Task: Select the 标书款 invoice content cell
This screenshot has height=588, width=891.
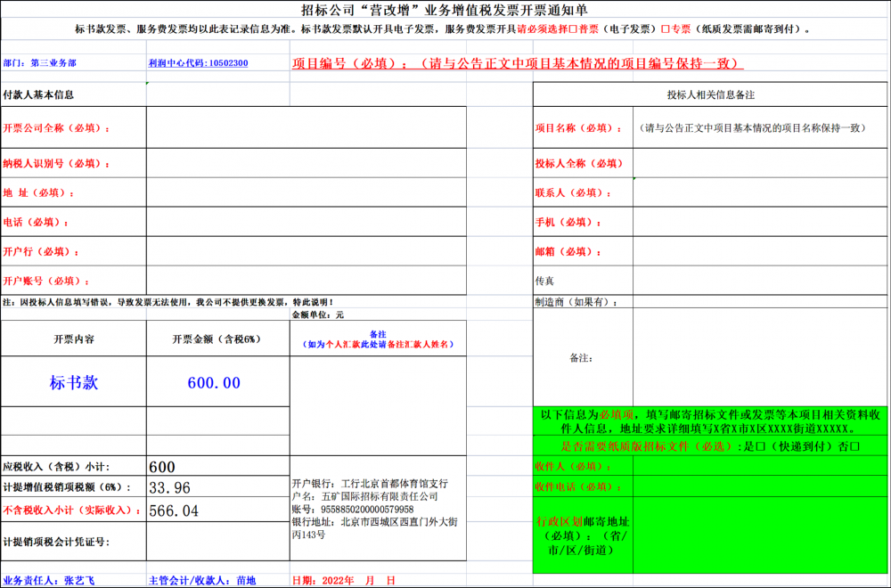Action: point(73,382)
